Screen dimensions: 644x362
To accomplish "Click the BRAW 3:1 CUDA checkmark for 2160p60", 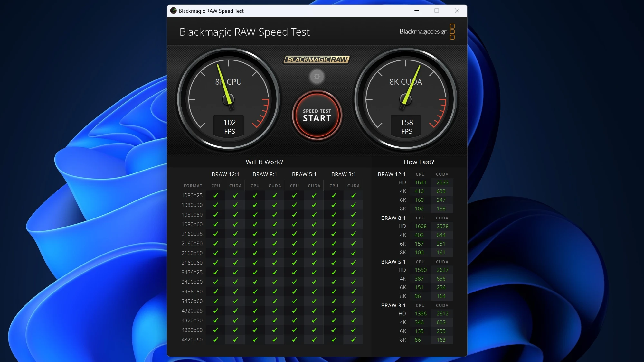I will click(354, 263).
